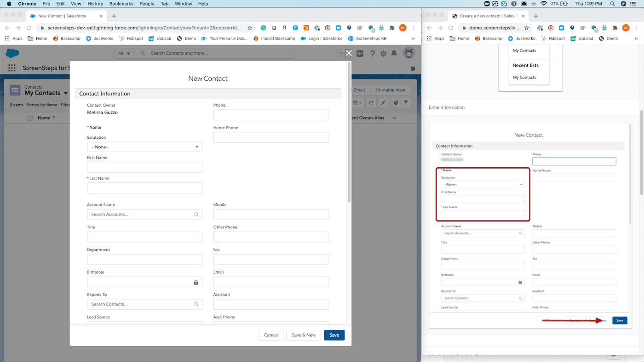
Task: Open the People menu
Action: 147,4
